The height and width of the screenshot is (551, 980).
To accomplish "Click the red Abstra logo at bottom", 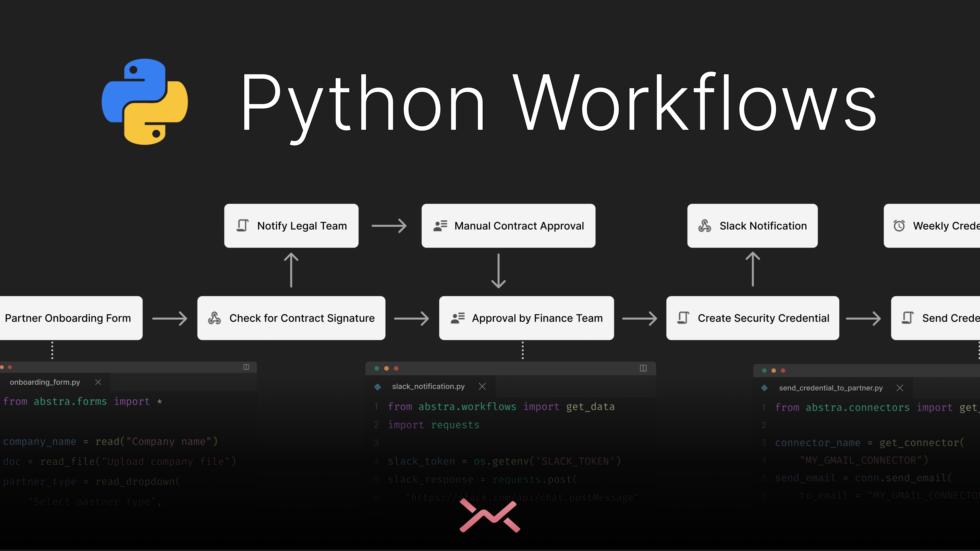I will tap(490, 516).
